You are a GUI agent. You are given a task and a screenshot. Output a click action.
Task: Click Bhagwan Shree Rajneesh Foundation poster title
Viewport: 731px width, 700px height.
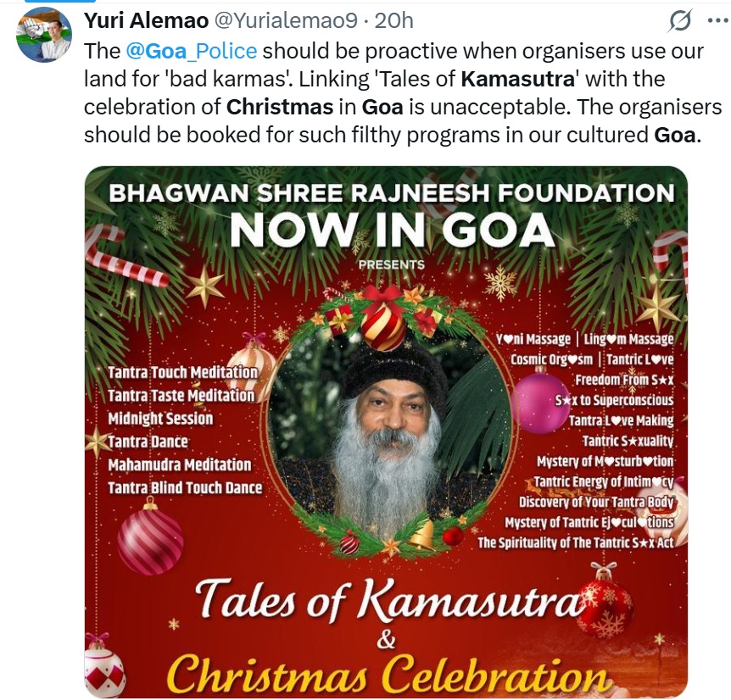pos(392,192)
